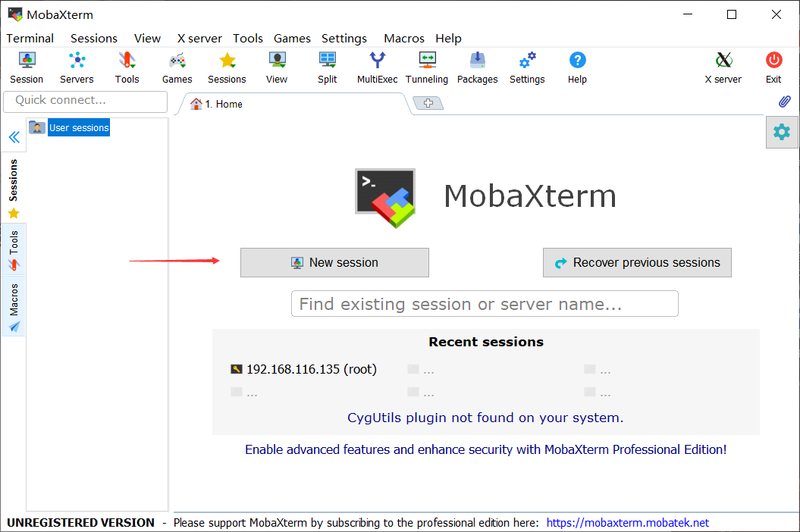Switch to the Macros sidebar tab

pyautogui.click(x=14, y=307)
